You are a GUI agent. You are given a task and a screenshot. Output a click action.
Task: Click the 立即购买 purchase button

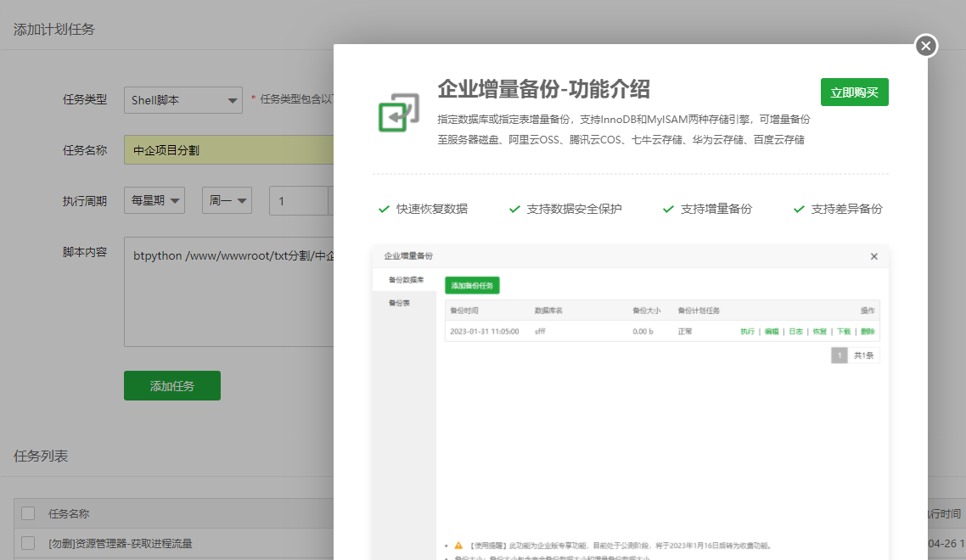click(x=854, y=92)
